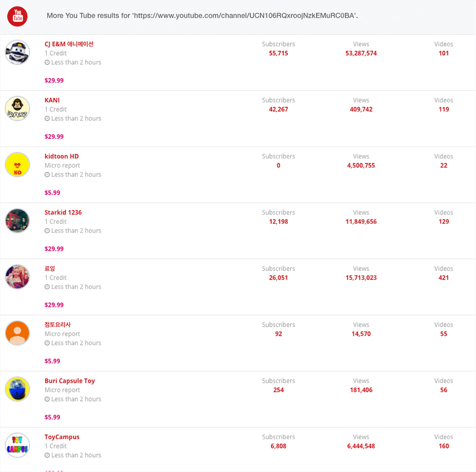
Task: Open the Buri Capsule Toy avatar icon
Action: click(17, 389)
